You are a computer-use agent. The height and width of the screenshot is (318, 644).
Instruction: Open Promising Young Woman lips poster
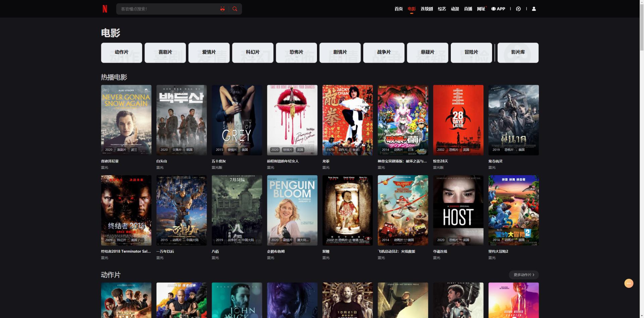(292, 120)
